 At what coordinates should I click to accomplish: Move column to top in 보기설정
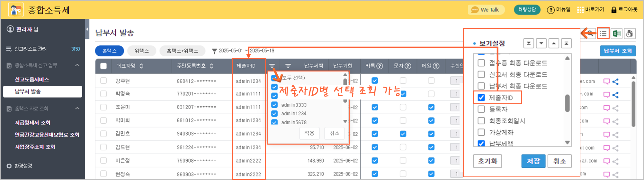tap(566, 43)
